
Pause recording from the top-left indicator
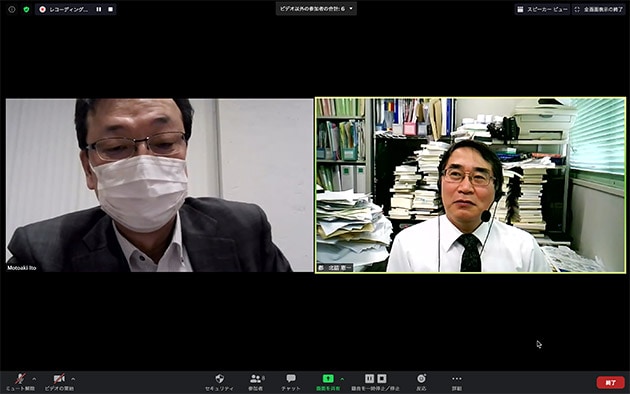pos(98,9)
